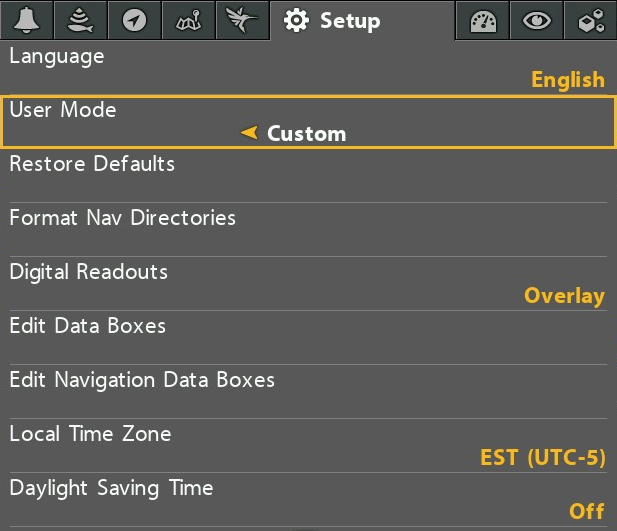617x531 pixels.
Task: Select the Setup tab label
Action: pos(350,21)
